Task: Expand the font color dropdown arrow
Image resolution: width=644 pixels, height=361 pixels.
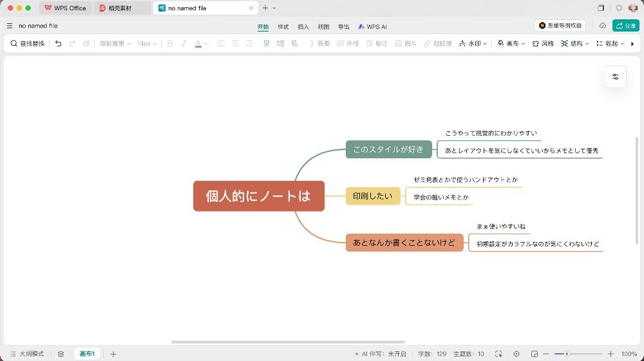Action: click(206, 44)
